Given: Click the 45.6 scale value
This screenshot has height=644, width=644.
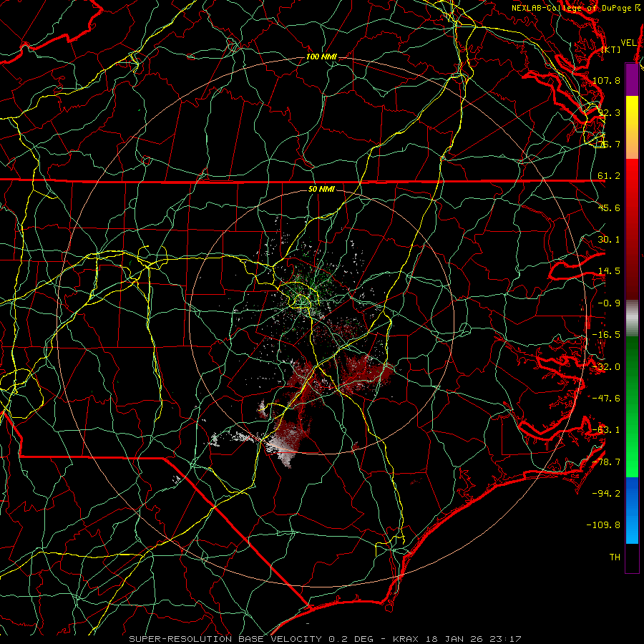Looking at the screenshot, I should pyautogui.click(x=609, y=208).
